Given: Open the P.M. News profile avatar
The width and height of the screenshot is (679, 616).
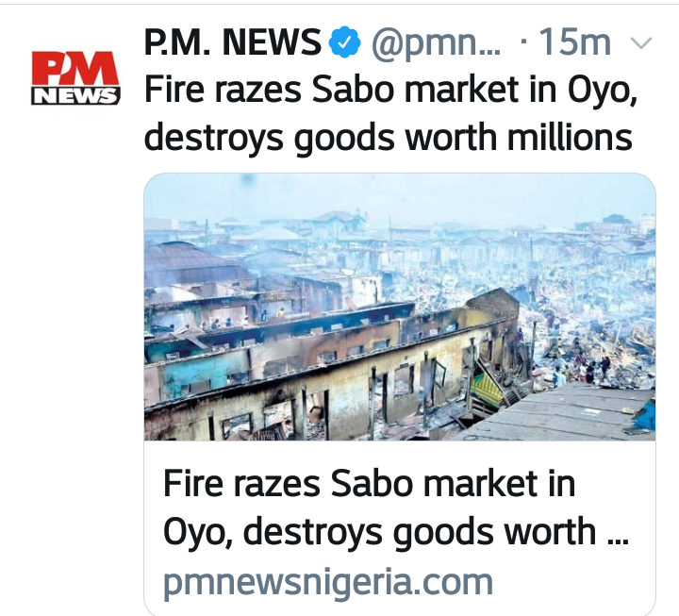Looking at the screenshot, I should (75, 78).
